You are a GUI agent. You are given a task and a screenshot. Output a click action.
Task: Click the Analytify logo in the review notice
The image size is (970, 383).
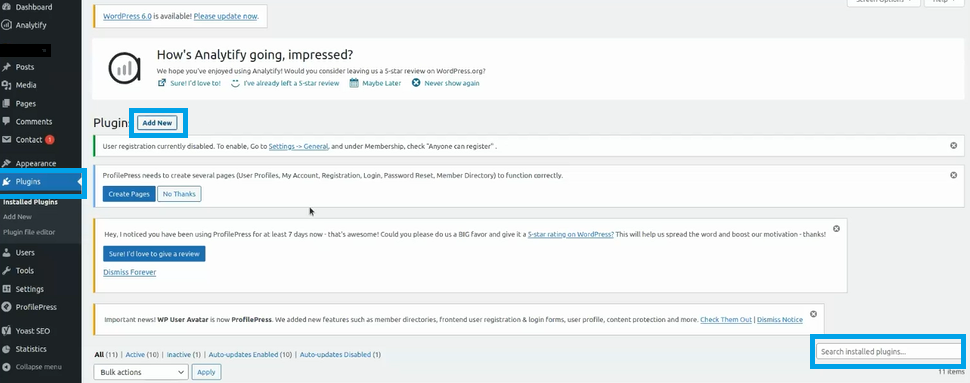pyautogui.click(x=124, y=67)
